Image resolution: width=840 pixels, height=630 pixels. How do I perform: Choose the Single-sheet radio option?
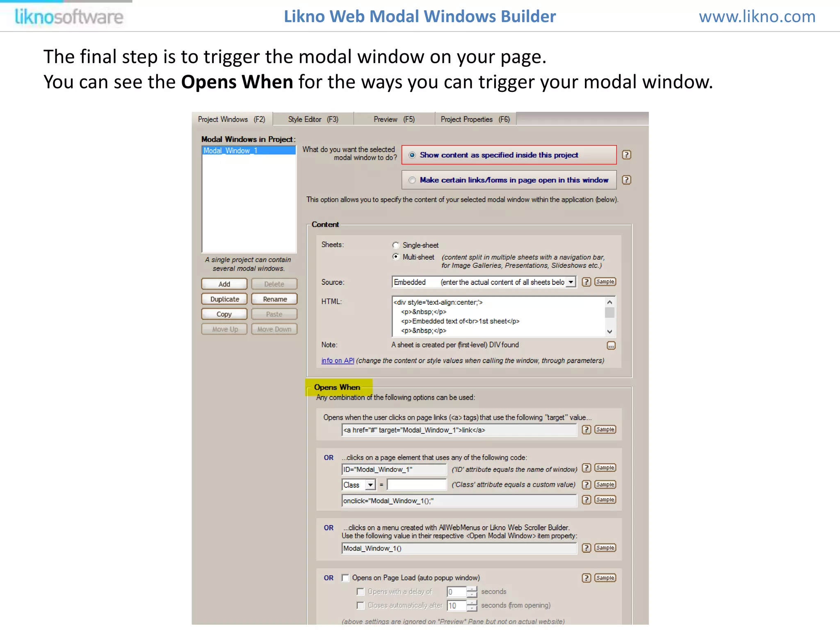pos(396,245)
